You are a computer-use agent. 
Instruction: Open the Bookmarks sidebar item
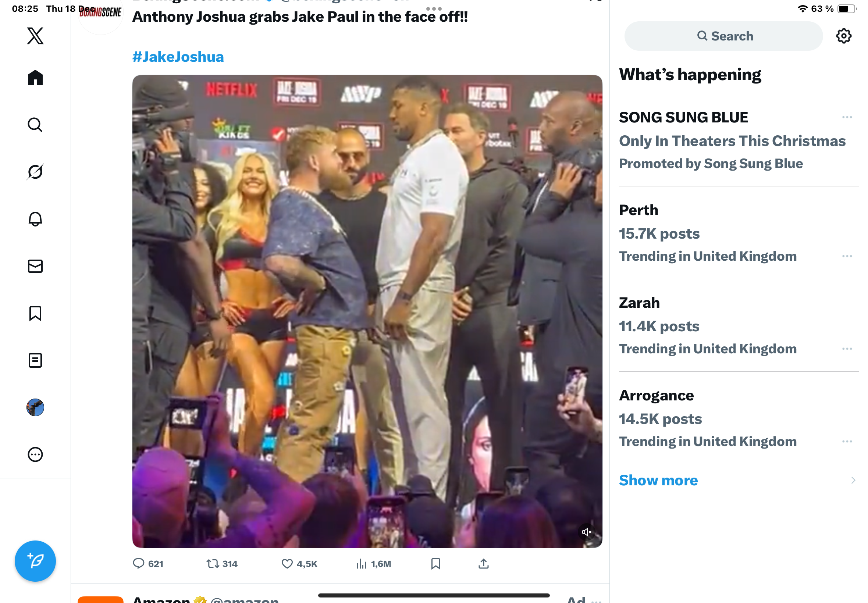35,313
